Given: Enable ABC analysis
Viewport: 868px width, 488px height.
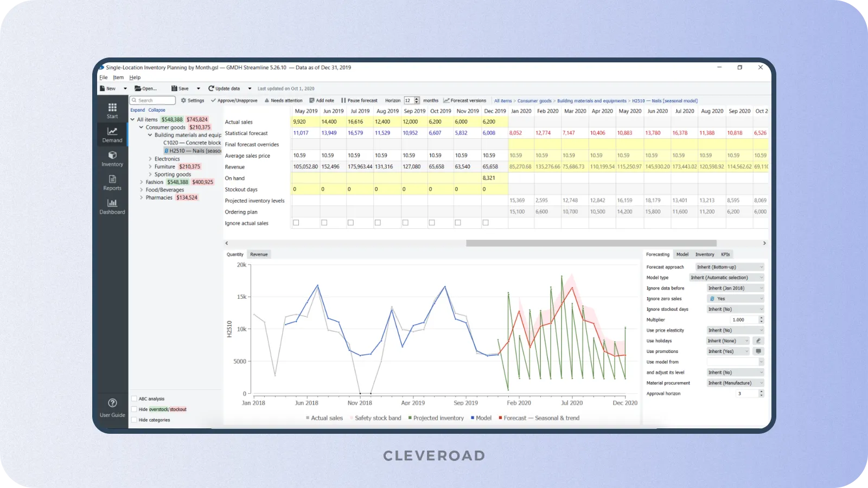Looking at the screenshot, I should (133, 398).
